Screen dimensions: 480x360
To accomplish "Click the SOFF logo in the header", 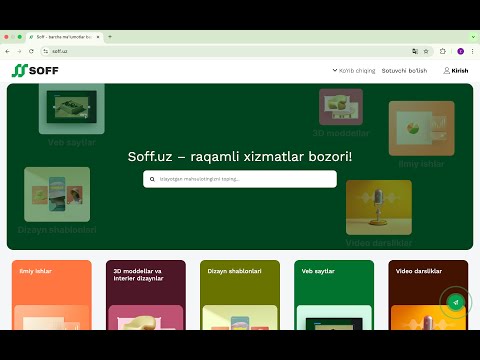I will click(x=35, y=70).
